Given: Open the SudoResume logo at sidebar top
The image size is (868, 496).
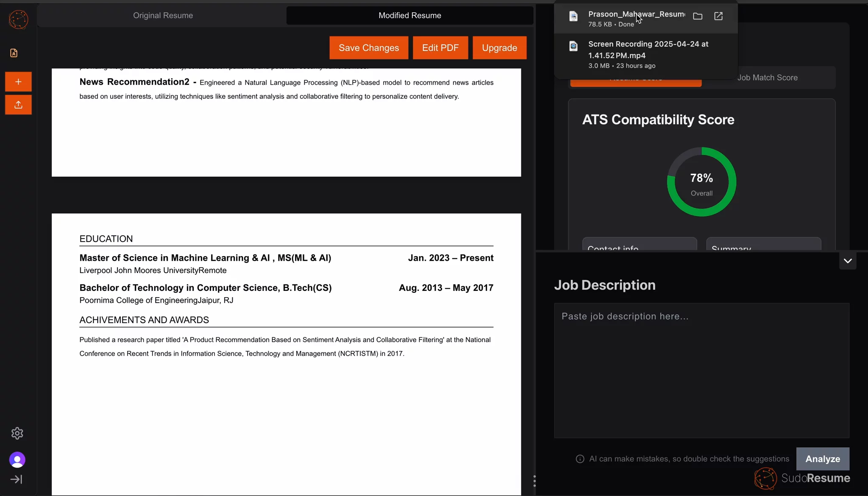Looking at the screenshot, I should click(18, 19).
